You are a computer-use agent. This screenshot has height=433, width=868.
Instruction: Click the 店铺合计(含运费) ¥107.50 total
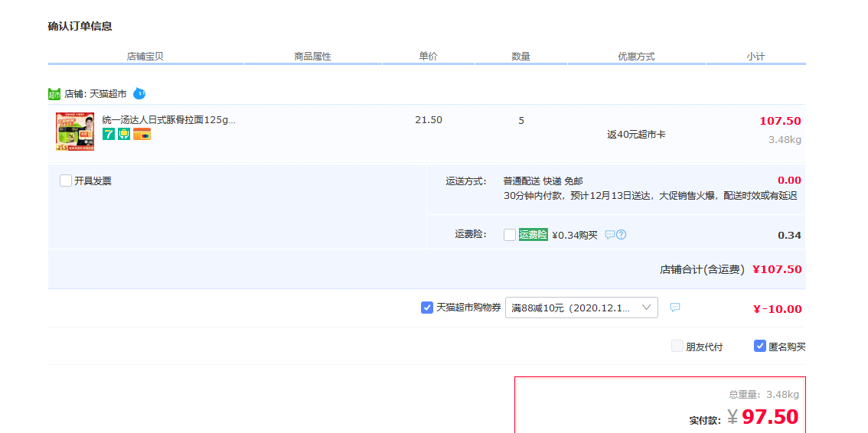point(731,269)
